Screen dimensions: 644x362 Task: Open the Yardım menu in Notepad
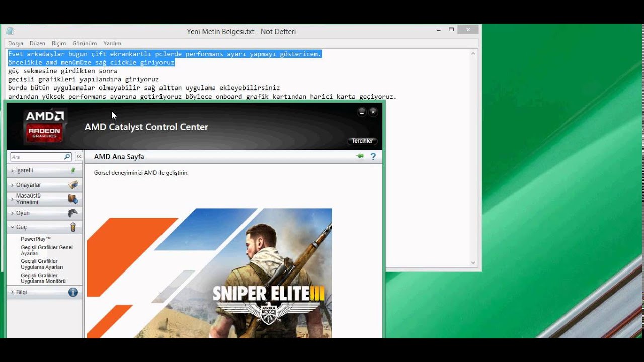pos(112,43)
